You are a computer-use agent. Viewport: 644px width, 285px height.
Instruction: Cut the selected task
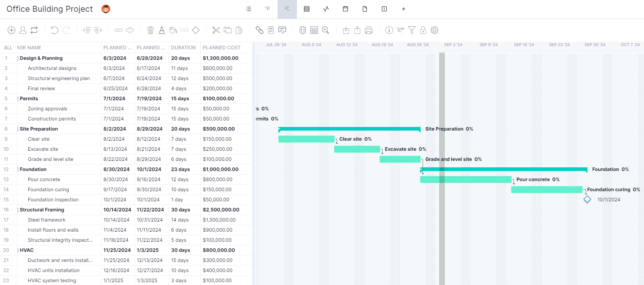(x=216, y=30)
